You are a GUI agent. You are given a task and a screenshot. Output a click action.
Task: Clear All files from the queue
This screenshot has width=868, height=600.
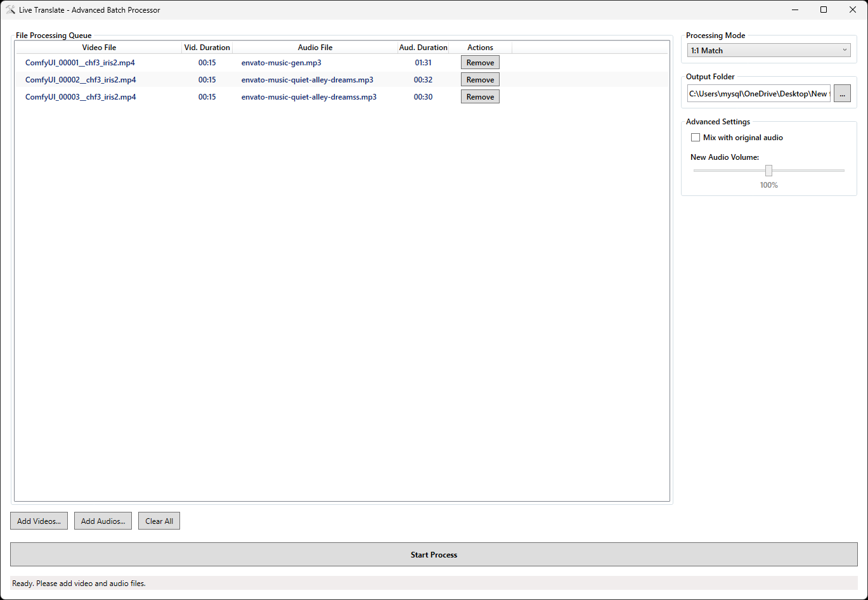tap(159, 521)
